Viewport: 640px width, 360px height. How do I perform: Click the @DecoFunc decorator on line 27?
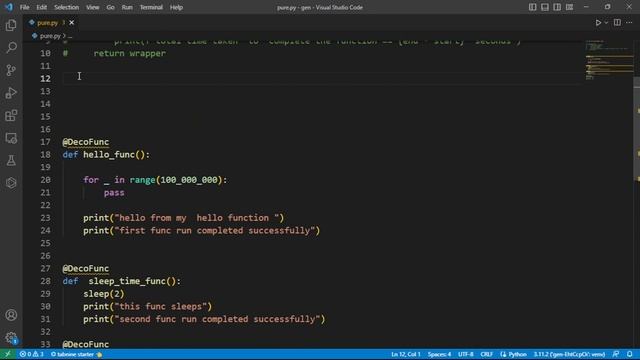[x=86, y=269]
